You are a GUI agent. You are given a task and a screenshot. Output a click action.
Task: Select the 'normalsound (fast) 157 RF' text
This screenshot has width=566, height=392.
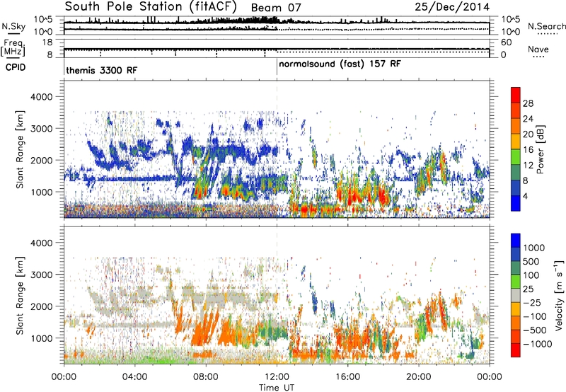(x=340, y=64)
